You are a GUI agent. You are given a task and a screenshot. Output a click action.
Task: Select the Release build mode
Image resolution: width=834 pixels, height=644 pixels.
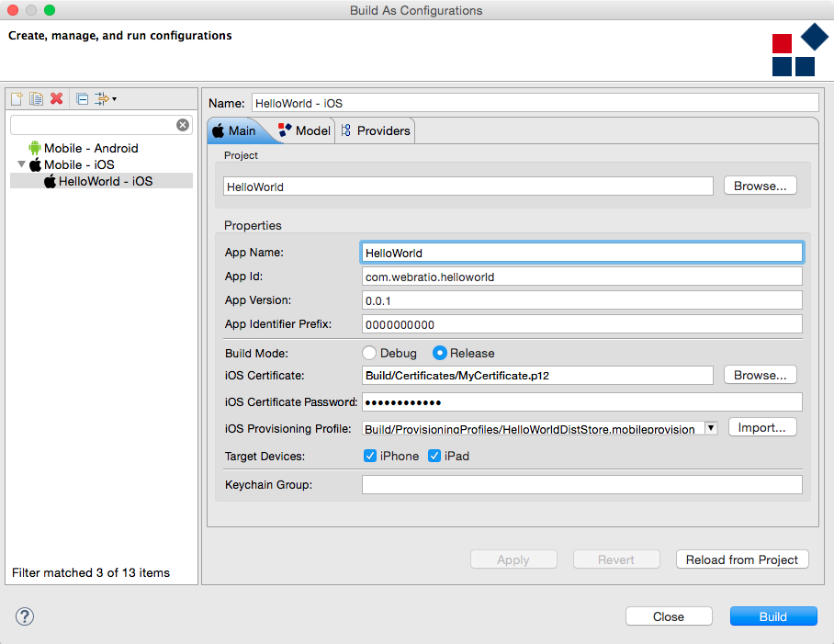click(x=439, y=353)
